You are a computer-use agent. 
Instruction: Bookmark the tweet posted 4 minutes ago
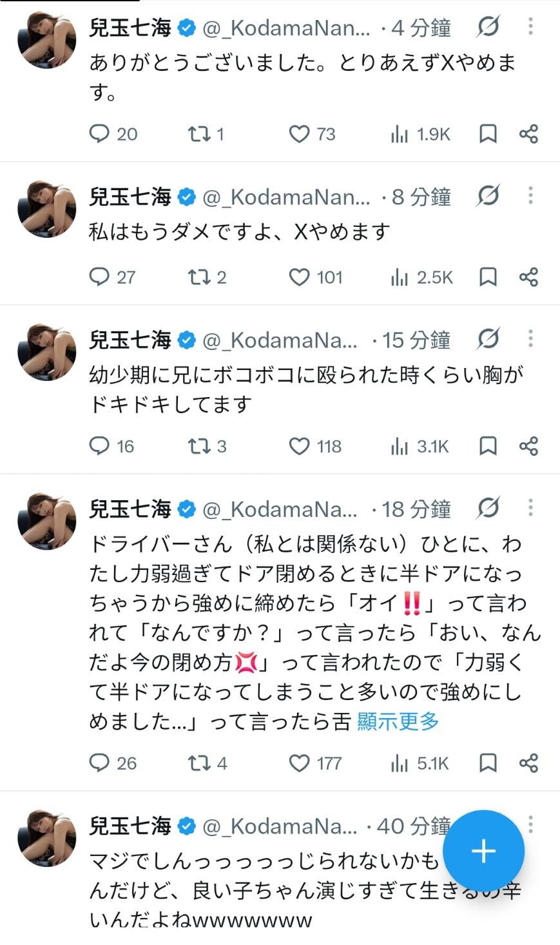click(x=488, y=133)
